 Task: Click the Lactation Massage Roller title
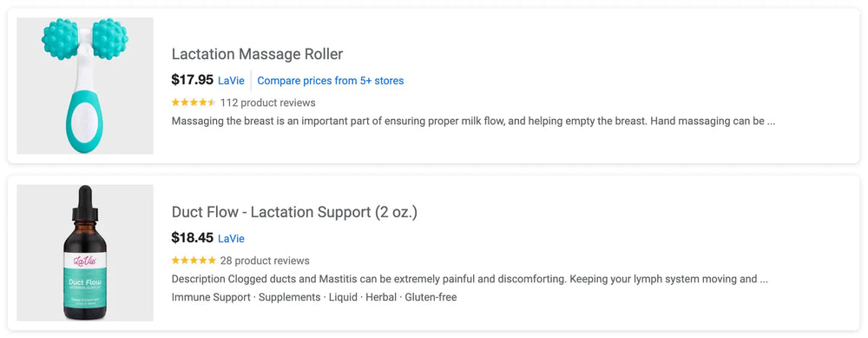click(x=257, y=54)
